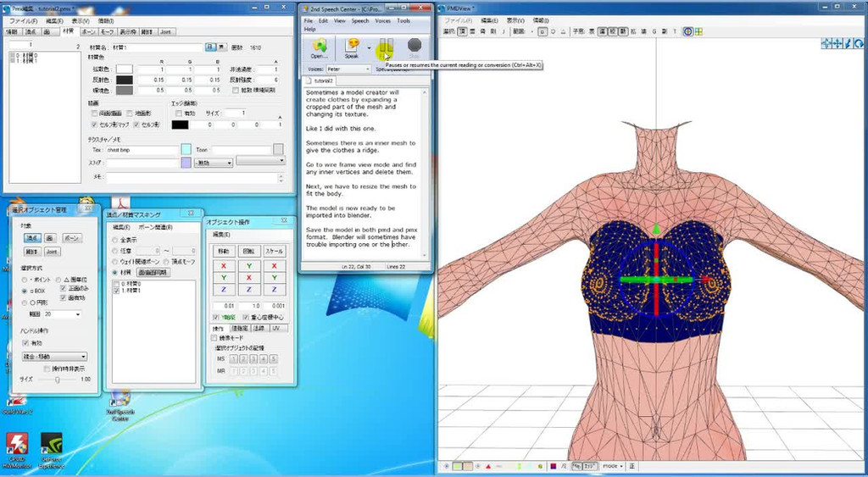The image size is (868, 477).
Task: Click the gray Toon browse button
Action: coord(278,149)
